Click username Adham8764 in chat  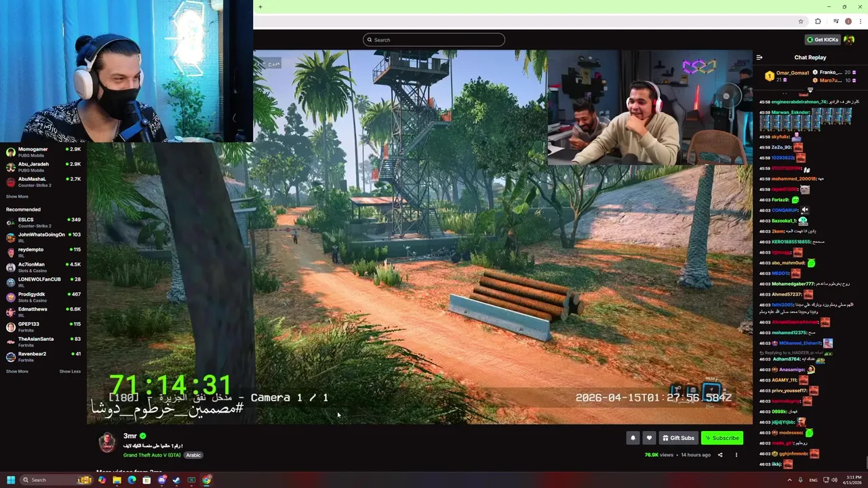click(787, 359)
